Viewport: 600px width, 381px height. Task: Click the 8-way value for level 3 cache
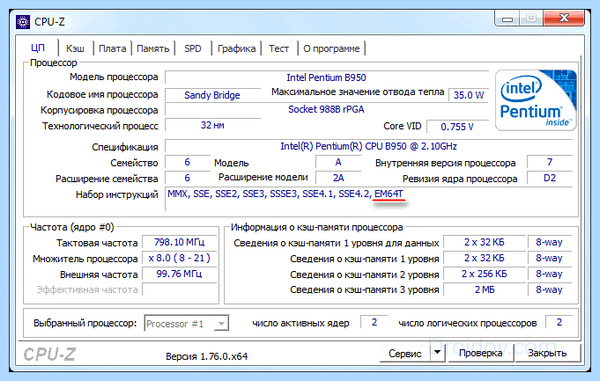(549, 290)
